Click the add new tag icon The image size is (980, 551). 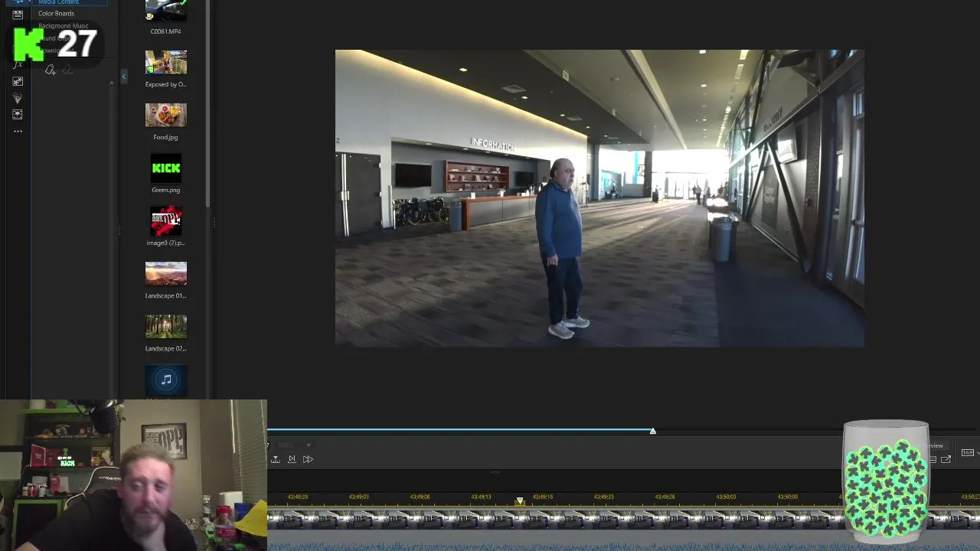pyautogui.click(x=51, y=70)
